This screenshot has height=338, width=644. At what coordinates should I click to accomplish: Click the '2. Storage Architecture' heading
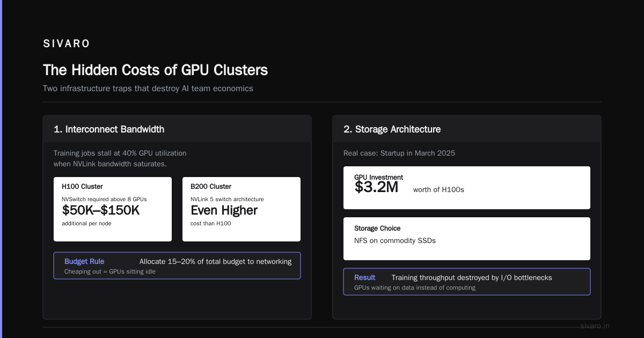click(x=392, y=129)
